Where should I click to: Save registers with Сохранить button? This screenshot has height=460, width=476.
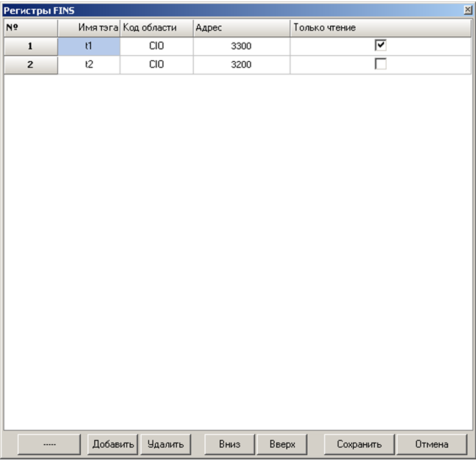359,444
